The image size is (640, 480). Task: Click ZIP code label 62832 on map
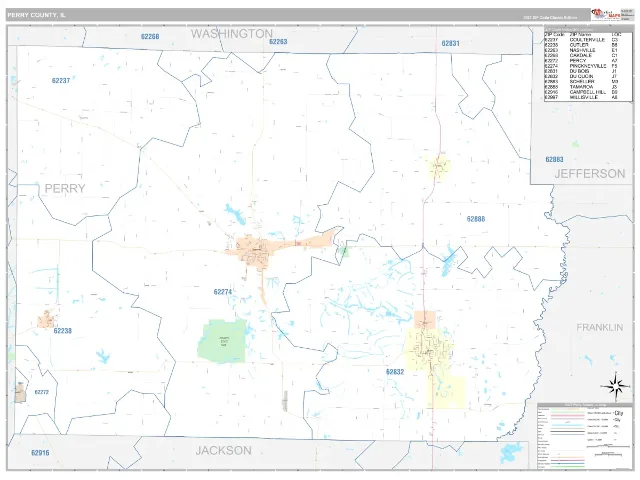[395, 372]
